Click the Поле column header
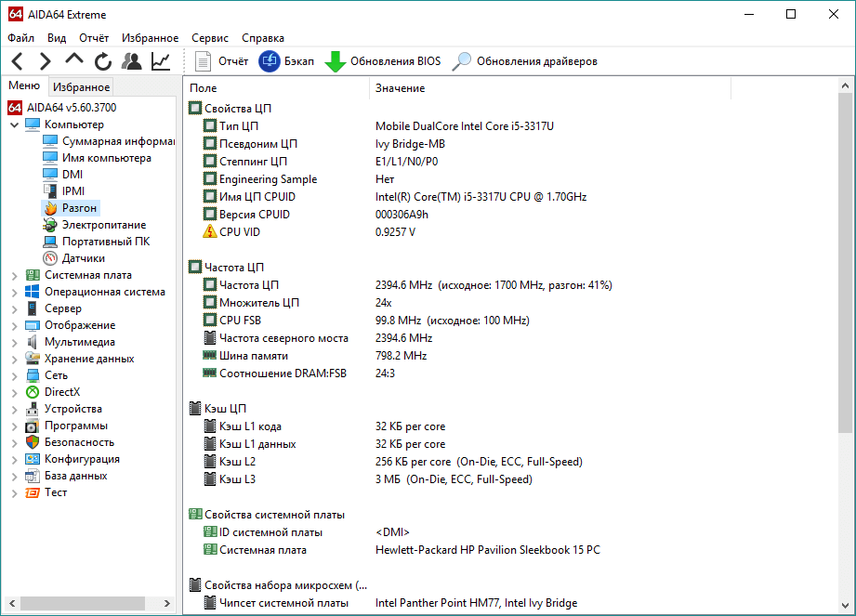856x616 pixels. (276, 88)
